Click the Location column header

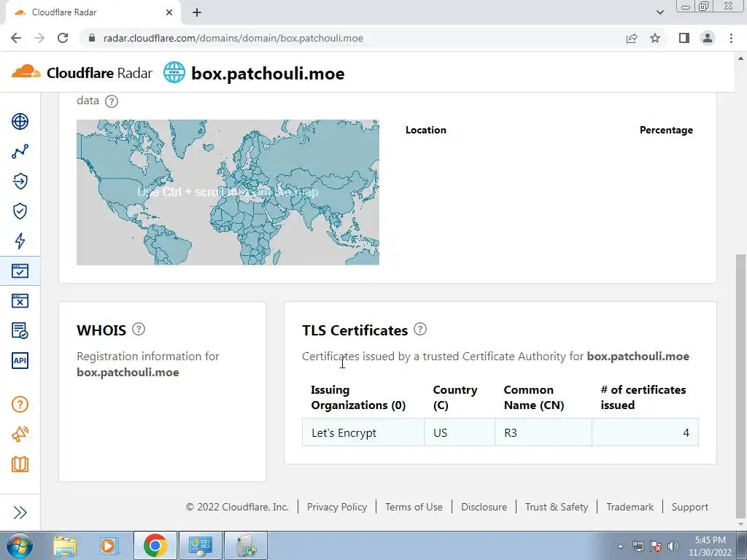click(x=426, y=130)
